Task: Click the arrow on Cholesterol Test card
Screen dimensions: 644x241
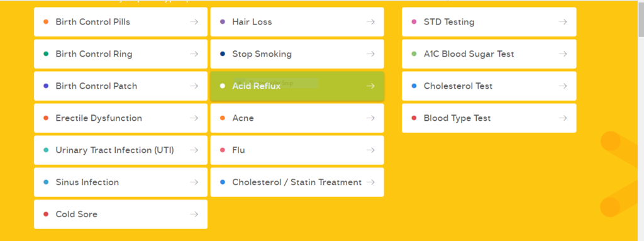Action: (563, 86)
